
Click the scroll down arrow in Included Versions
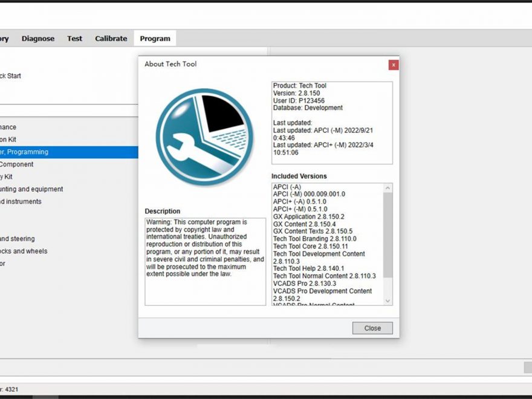tap(388, 300)
